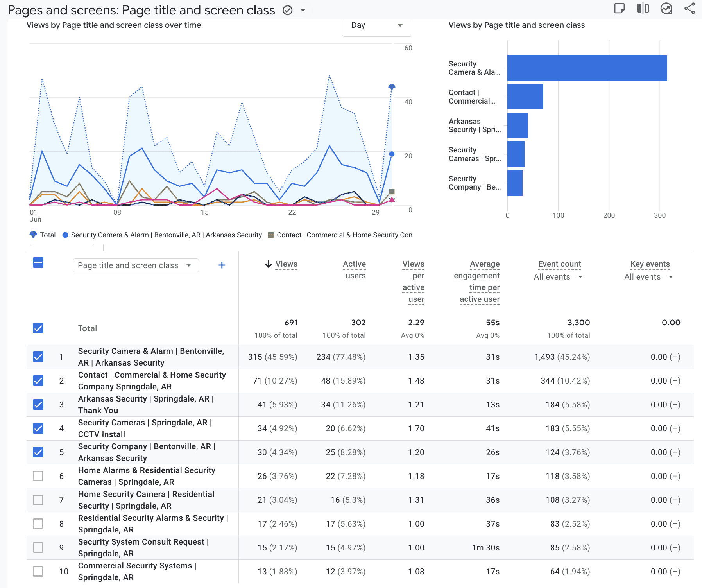The image size is (702, 588).
Task: Click the 3,300 total event count value
Action: coord(578,323)
